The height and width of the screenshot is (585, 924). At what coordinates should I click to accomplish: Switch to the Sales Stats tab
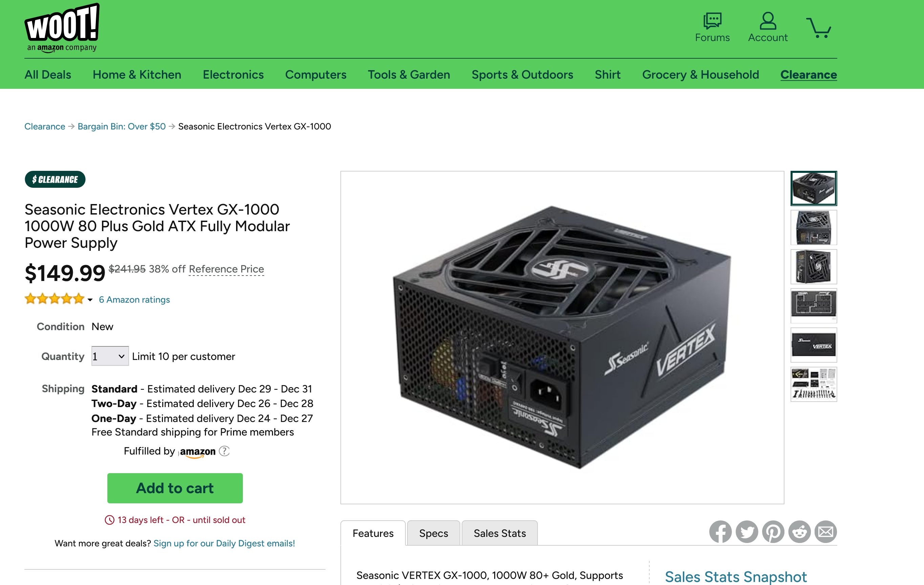point(500,533)
